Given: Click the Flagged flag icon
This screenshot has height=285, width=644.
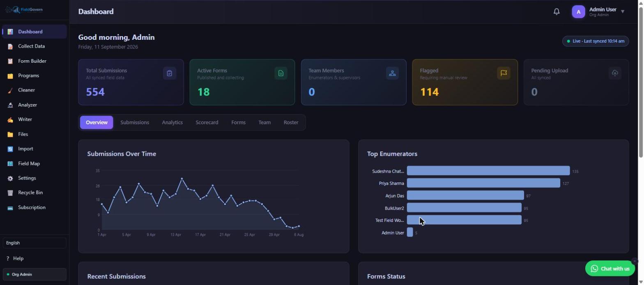Looking at the screenshot, I should click(504, 73).
